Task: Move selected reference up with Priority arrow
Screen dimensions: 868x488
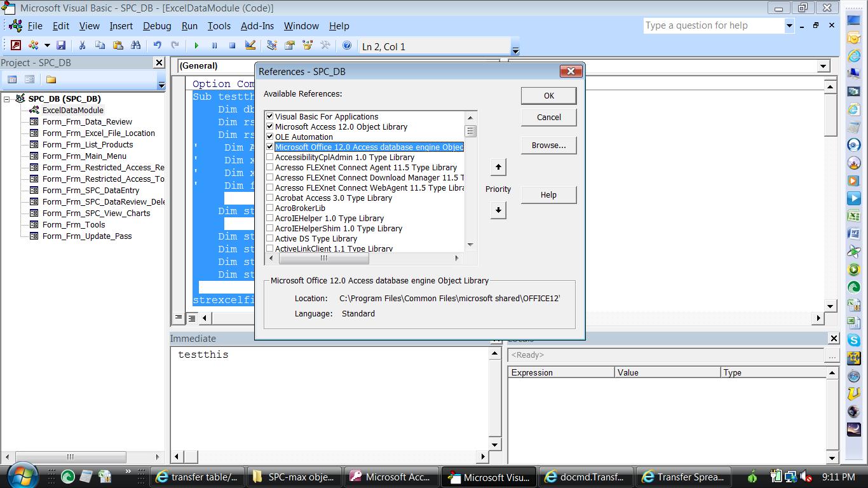Action: (498, 166)
